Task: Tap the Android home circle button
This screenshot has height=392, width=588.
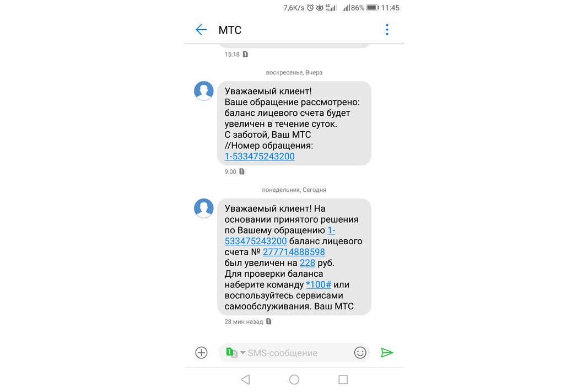Action: (x=294, y=379)
